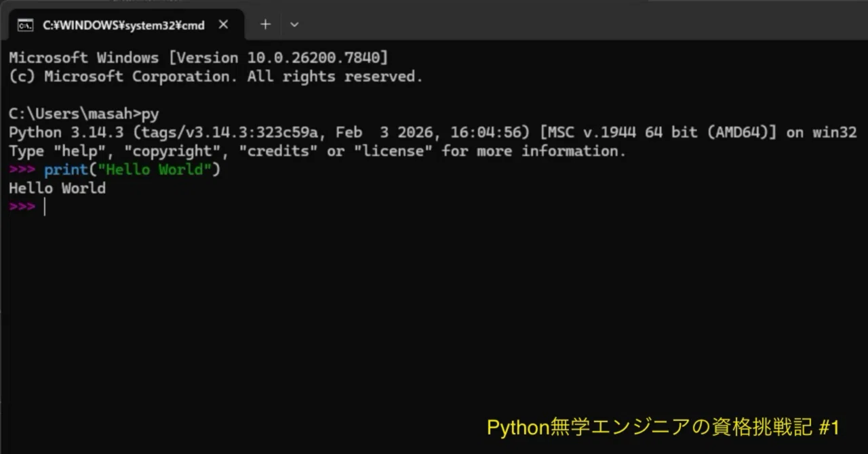The width and height of the screenshot is (868, 454).
Task: Expand the new tab profile dropdown chevron
Action: pyautogui.click(x=294, y=24)
